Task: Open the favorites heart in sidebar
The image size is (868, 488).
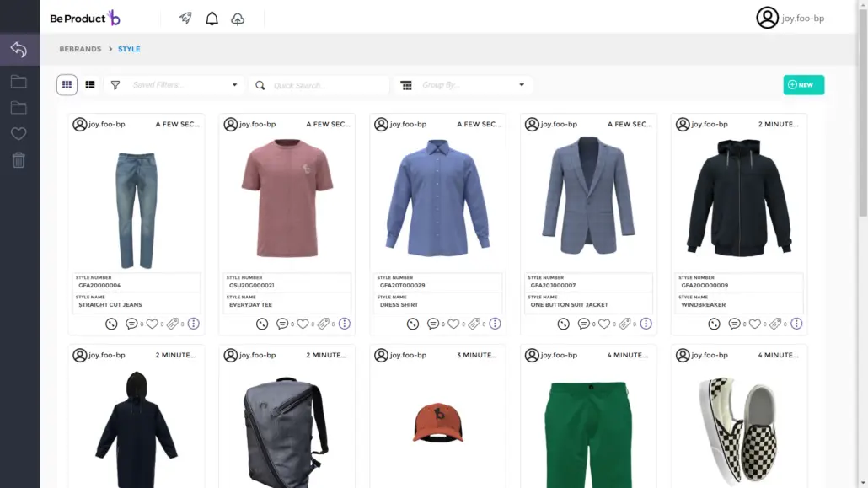Action: 19,134
